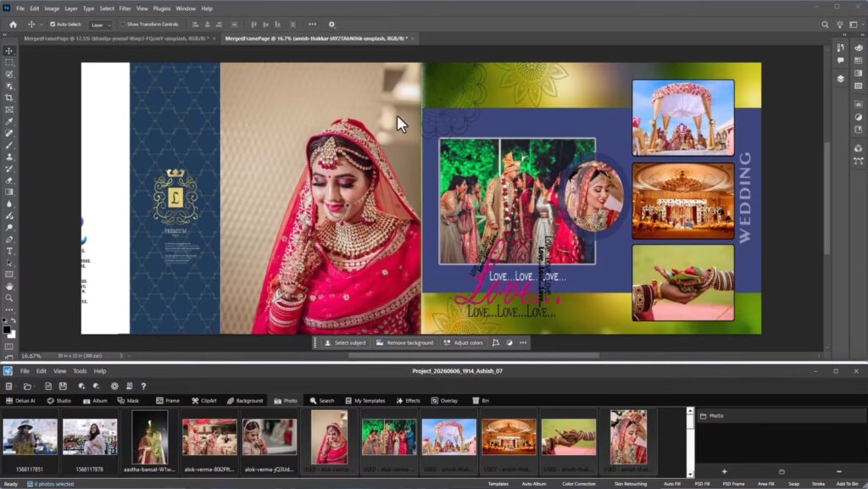Viewport: 868px width, 489px height.
Task: Select the Zoom tool in toolbar
Action: point(9,298)
